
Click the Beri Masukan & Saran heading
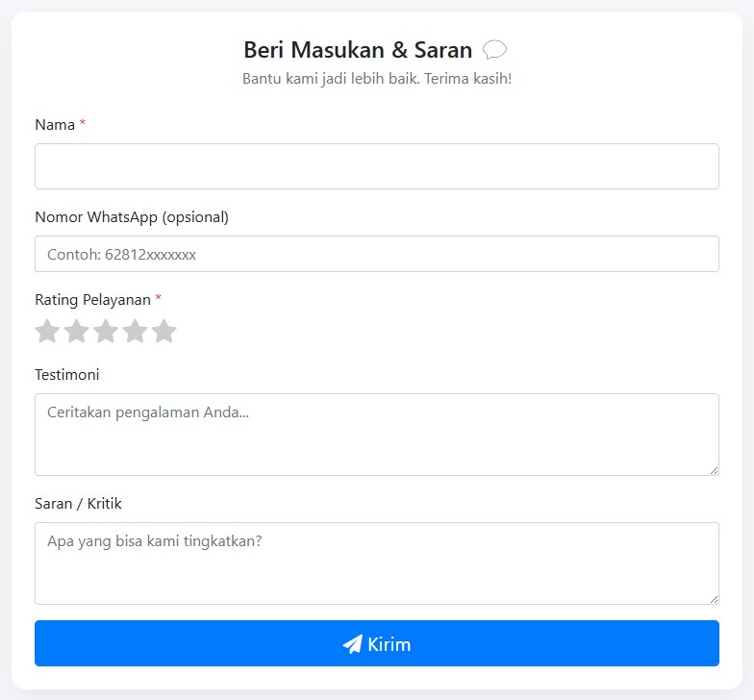coord(358,50)
